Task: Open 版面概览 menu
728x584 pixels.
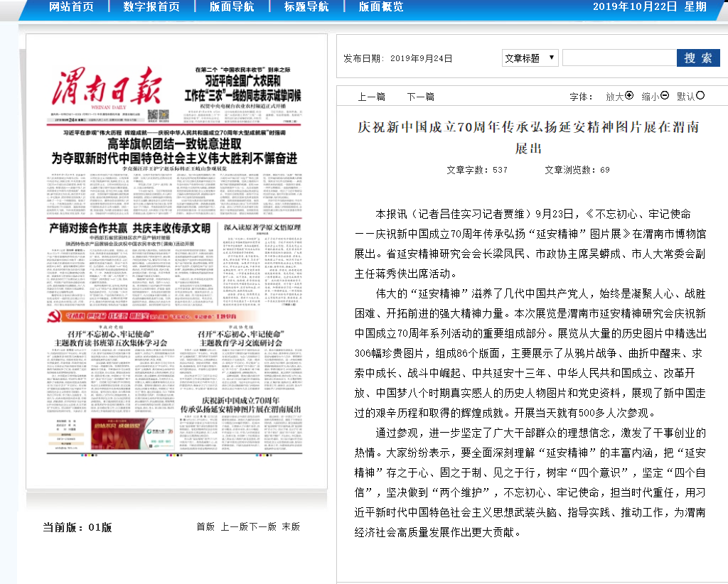Action: [x=381, y=6]
